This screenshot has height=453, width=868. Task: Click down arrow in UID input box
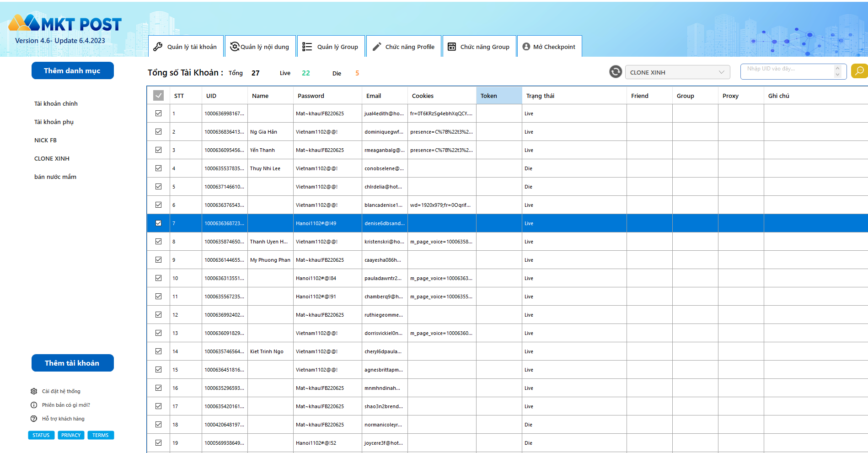tap(837, 75)
